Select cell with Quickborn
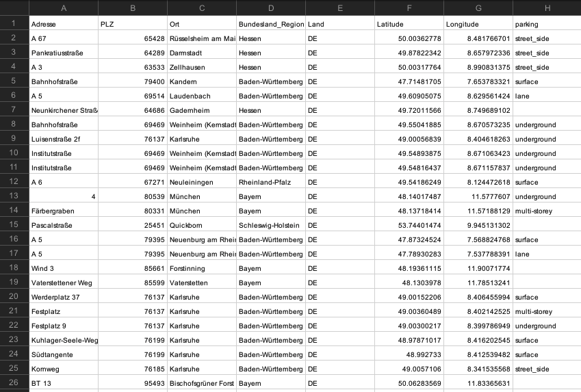The width and height of the screenshot is (581, 392). pyautogui.click(x=202, y=225)
